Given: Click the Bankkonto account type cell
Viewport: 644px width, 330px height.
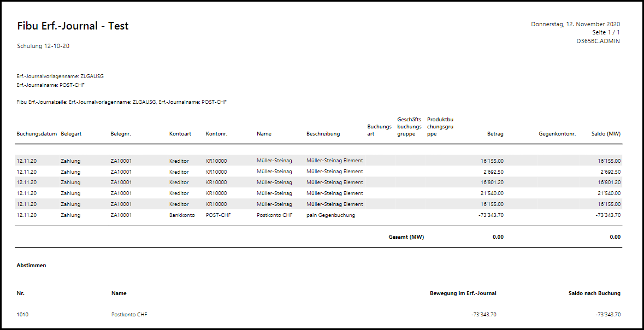Looking at the screenshot, I should pos(182,215).
